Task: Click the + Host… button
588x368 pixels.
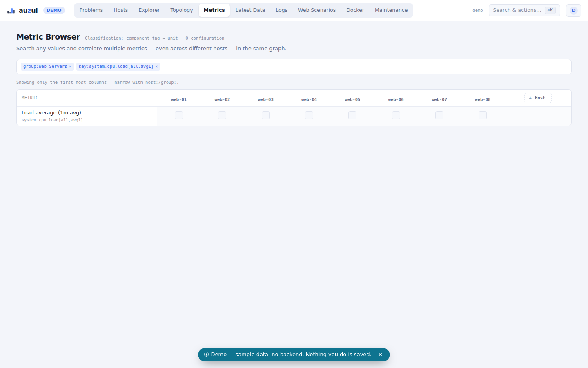Action: (x=538, y=98)
